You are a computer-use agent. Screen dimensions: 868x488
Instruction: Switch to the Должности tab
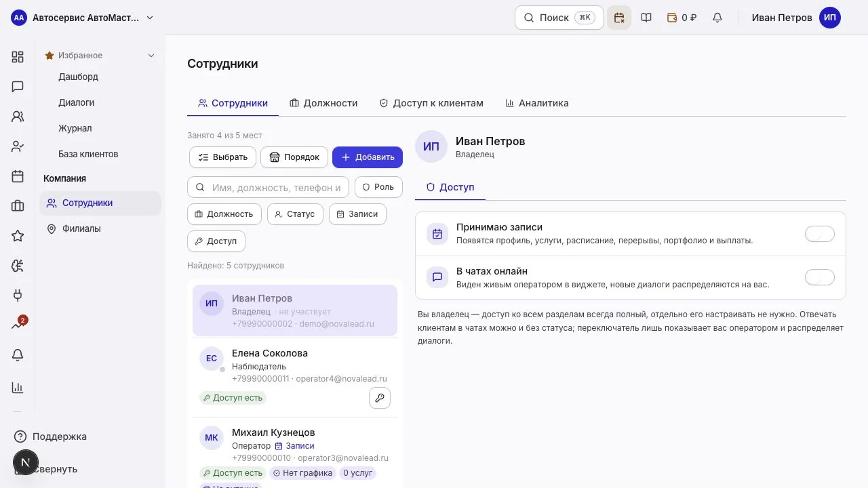point(323,103)
